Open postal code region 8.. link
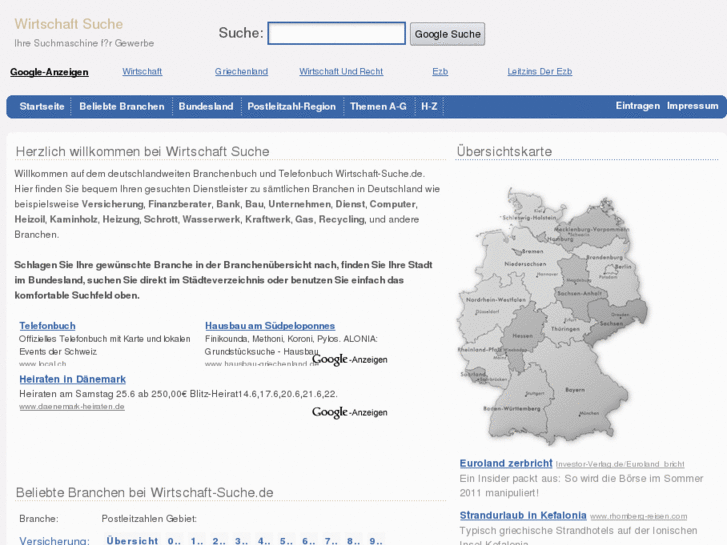This screenshot has width=727, height=545. coord(353,540)
